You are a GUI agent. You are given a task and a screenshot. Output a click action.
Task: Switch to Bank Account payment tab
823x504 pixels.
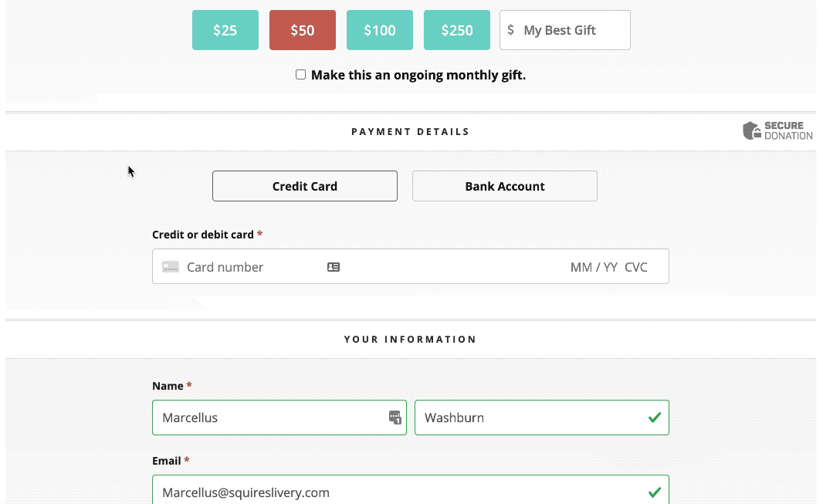pos(504,186)
